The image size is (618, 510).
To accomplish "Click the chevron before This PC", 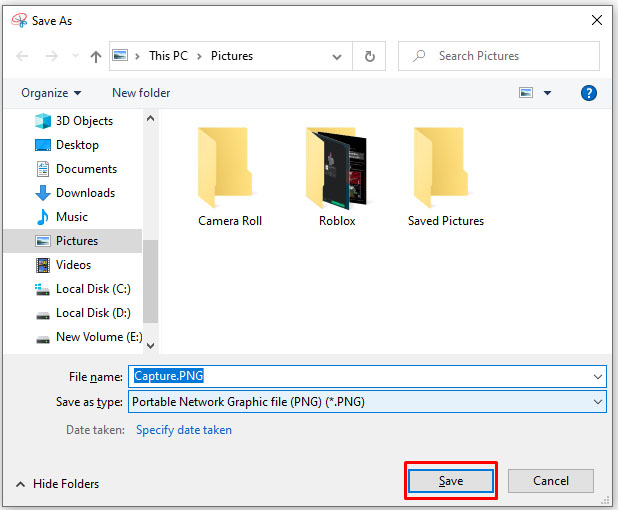I will click(x=137, y=56).
